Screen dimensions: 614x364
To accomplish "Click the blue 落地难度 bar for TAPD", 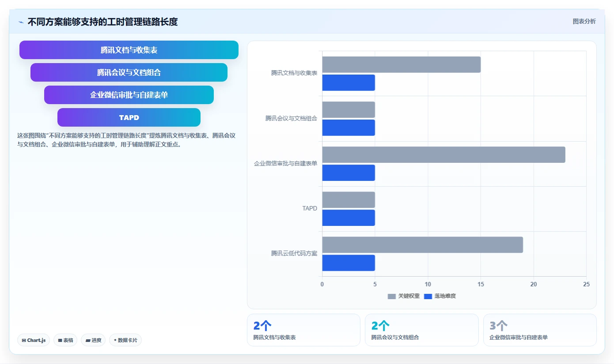I will click(349, 218).
